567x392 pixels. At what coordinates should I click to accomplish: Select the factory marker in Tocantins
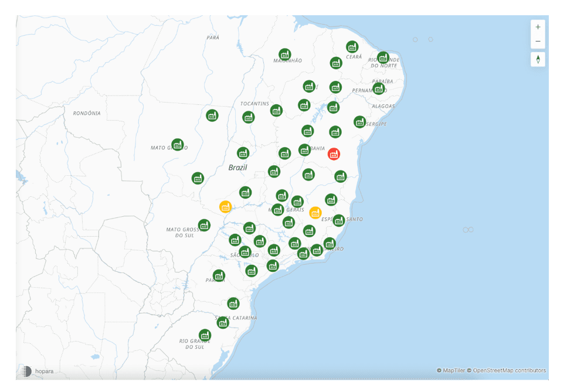tap(248, 117)
